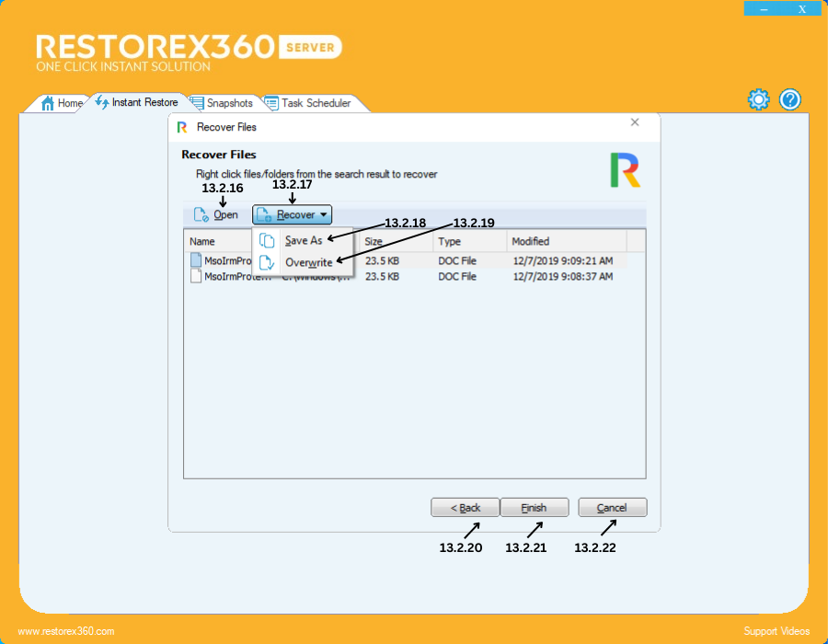Switch to the Instant Restore tab
828x644 pixels.
137,102
